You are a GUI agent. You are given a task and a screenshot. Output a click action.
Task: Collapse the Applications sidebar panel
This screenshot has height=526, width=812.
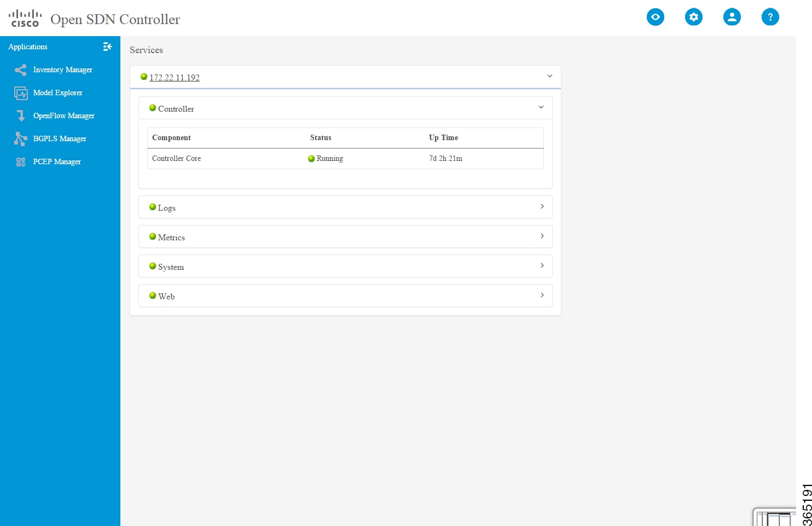point(107,47)
